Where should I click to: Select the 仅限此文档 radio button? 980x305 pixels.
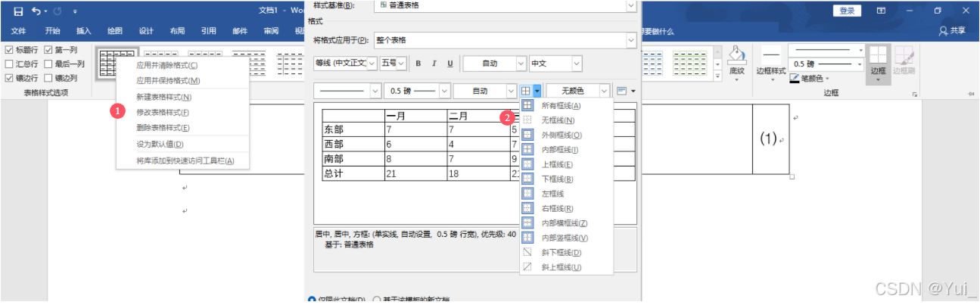click(x=313, y=300)
